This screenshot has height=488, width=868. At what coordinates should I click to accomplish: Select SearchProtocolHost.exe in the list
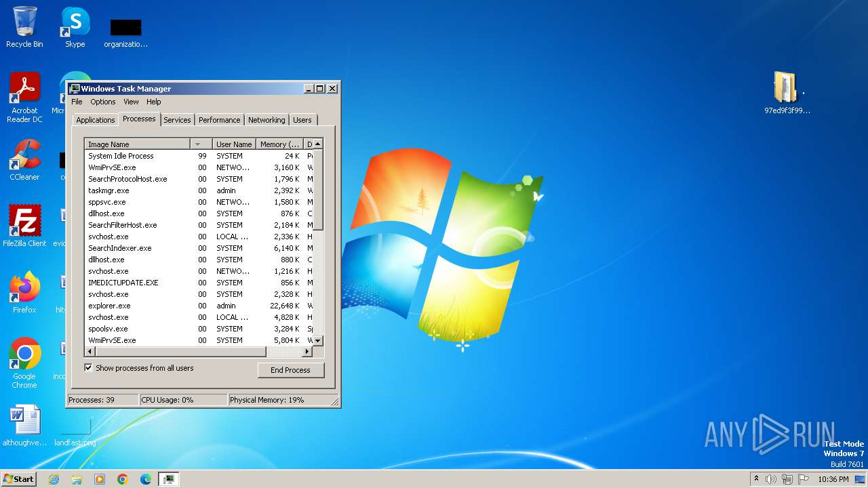[x=199, y=179]
